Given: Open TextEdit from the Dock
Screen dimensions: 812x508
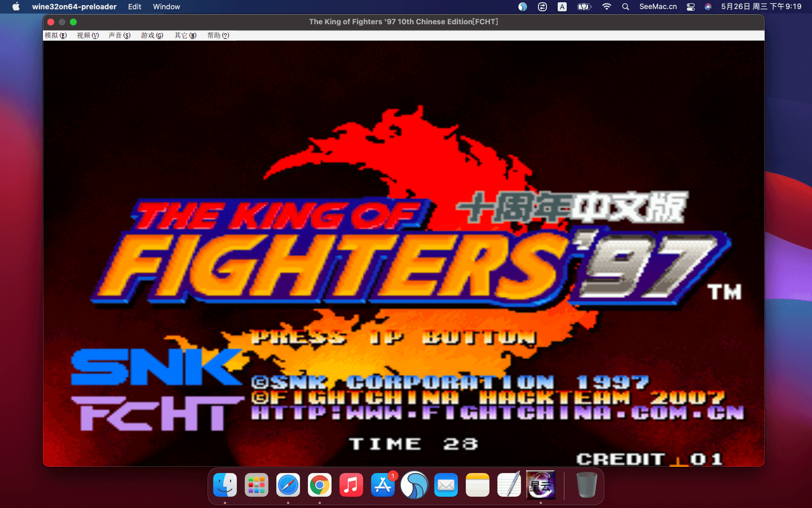Looking at the screenshot, I should [509, 485].
